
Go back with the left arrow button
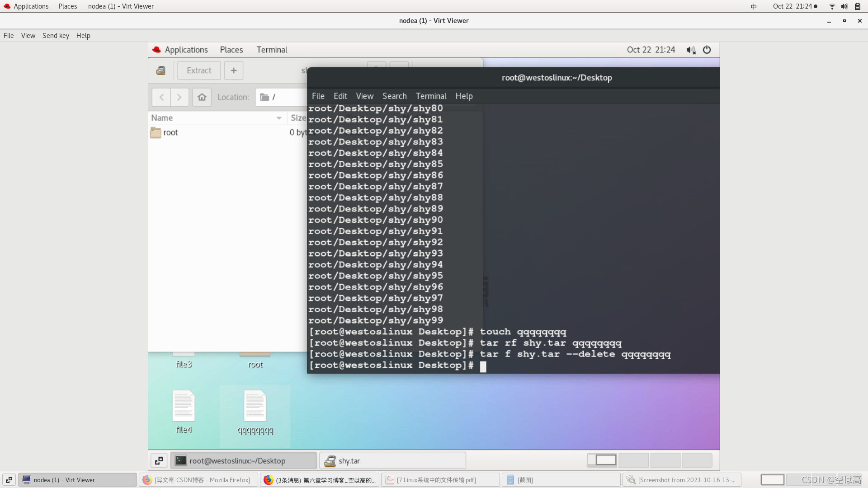tap(161, 97)
